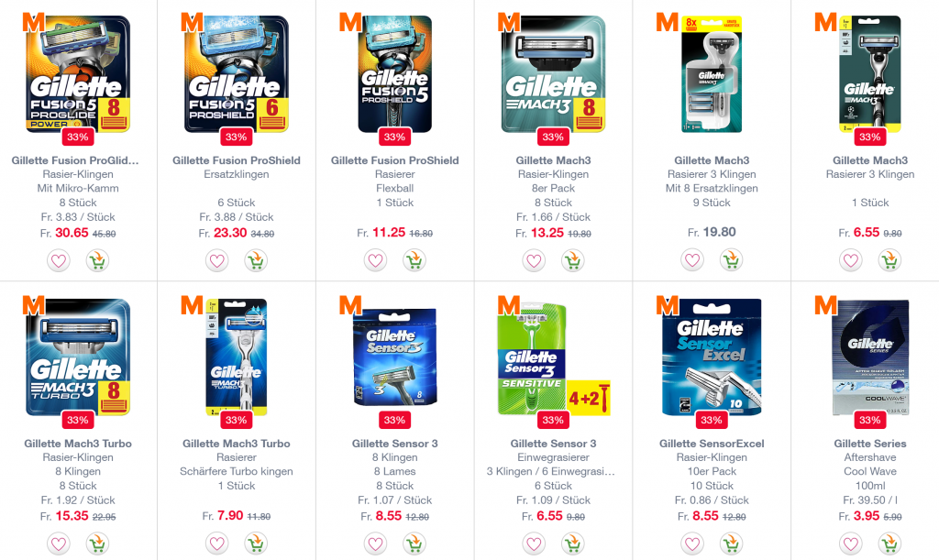Open Gillette Fusion ProGlide product image
The width and height of the screenshot is (939, 560).
pos(78,73)
